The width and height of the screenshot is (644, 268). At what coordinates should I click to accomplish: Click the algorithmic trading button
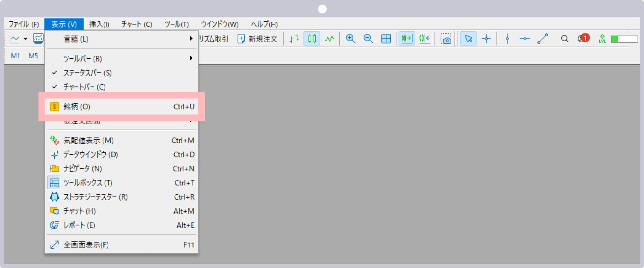pyautogui.click(x=213, y=39)
